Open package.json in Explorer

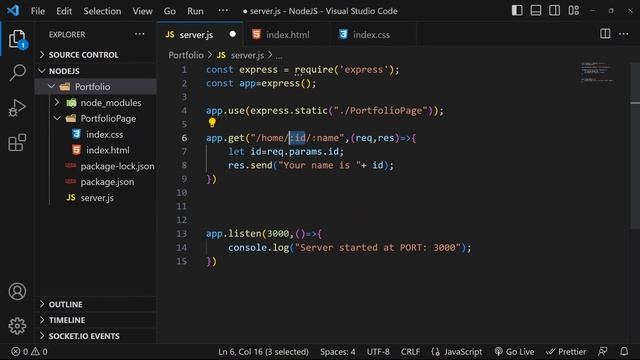(x=96, y=182)
